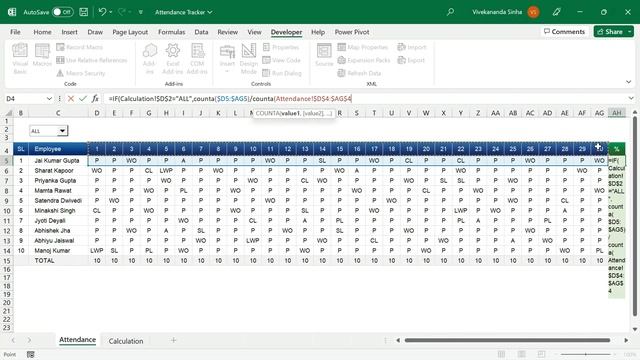Image resolution: width=640 pixels, height=360 pixels.
Task: Click the zoom slider handle
Action: [586, 354]
